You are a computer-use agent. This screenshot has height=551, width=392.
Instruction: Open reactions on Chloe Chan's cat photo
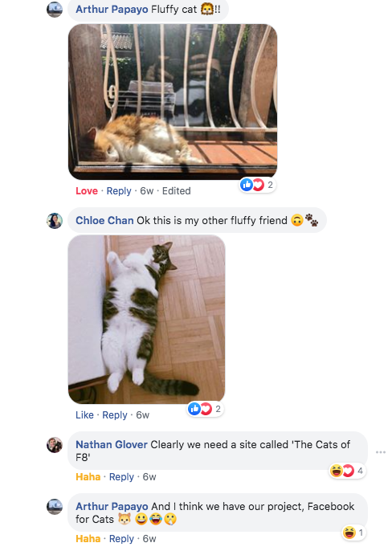206,409
